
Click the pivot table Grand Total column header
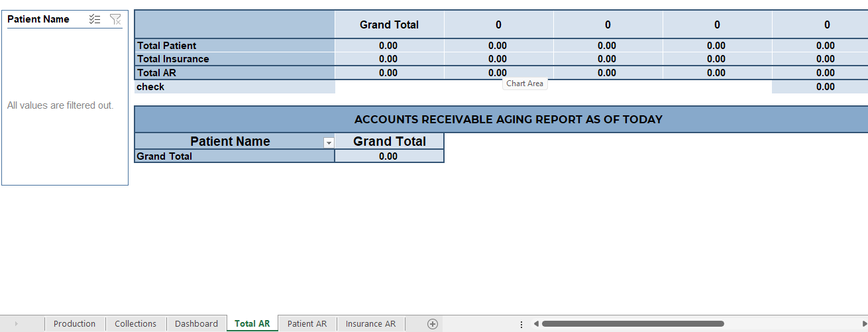click(389, 141)
